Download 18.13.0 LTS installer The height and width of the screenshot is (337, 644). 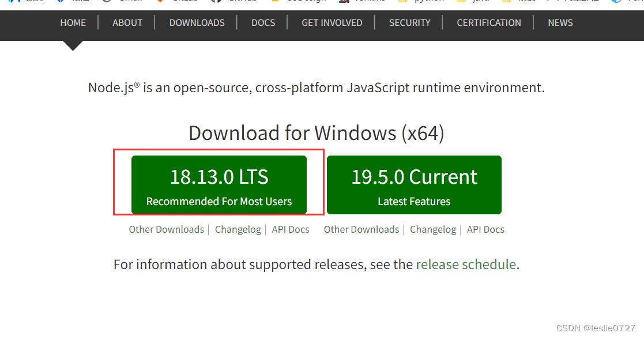click(x=219, y=185)
